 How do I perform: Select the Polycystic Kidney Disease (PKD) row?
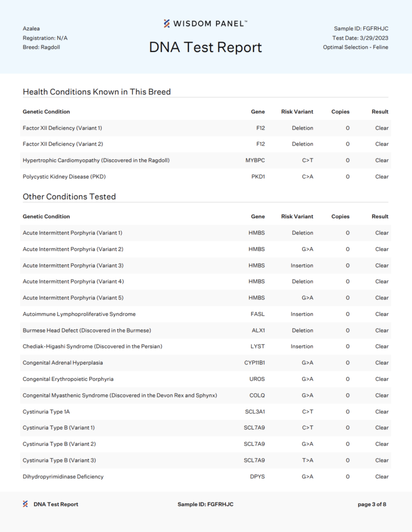(205, 177)
